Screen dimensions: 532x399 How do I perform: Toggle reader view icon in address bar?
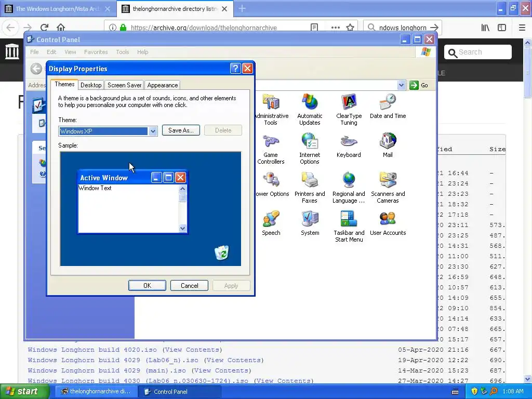point(314,28)
